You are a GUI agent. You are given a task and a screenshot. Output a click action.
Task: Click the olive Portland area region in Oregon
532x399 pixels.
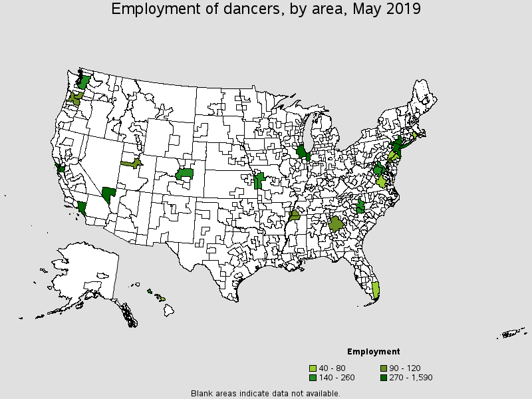[x=75, y=98]
